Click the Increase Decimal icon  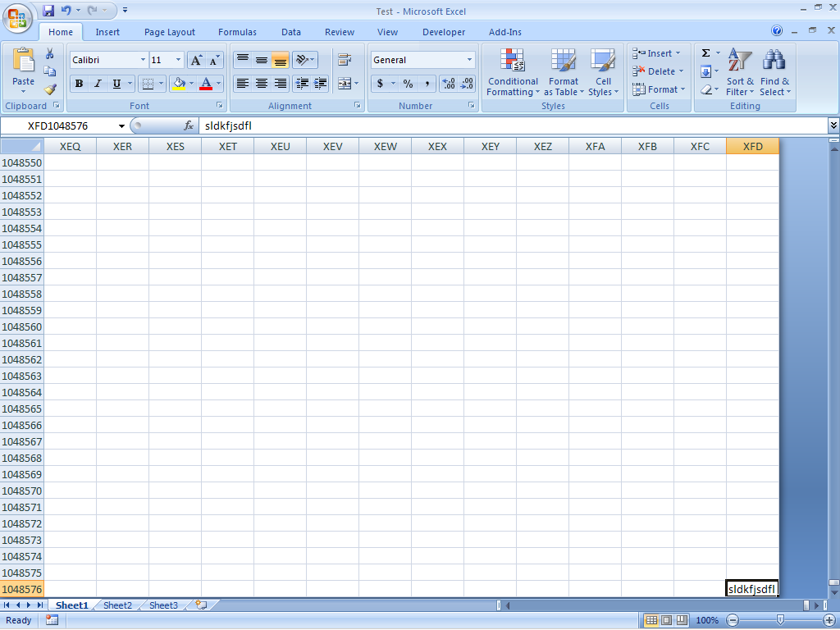pyautogui.click(x=449, y=84)
